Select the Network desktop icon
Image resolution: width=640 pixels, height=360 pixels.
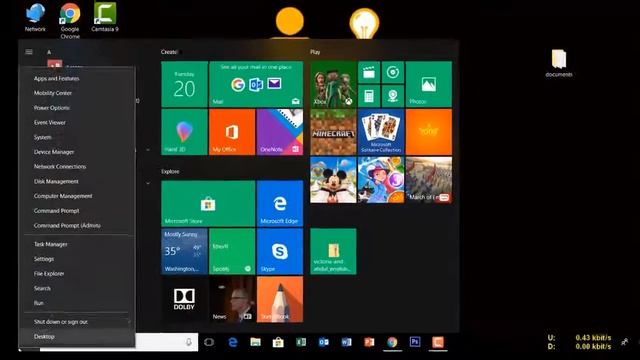(x=35, y=17)
